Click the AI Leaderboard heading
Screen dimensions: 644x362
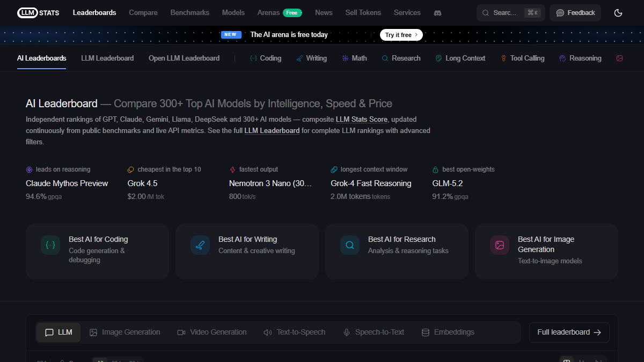click(62, 104)
